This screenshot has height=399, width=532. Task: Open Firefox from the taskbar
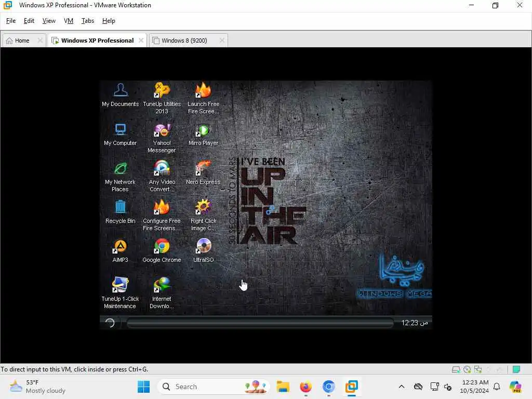(305, 387)
